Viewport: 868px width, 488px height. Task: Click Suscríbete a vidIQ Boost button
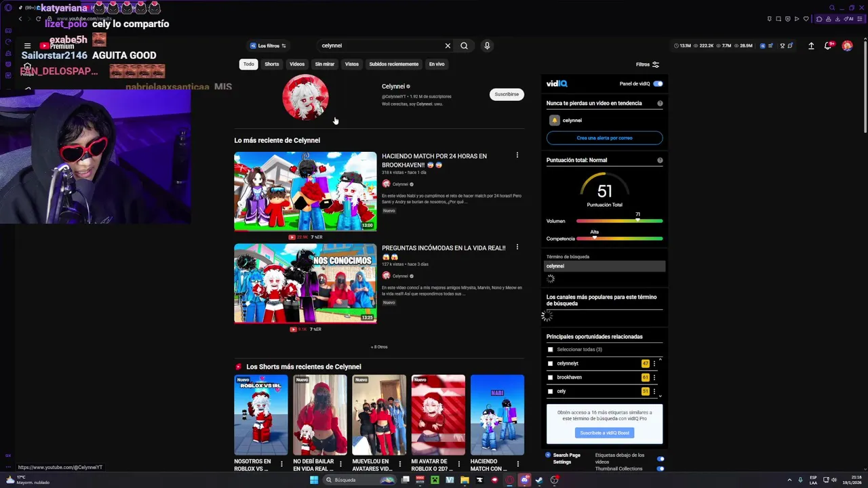pyautogui.click(x=604, y=432)
